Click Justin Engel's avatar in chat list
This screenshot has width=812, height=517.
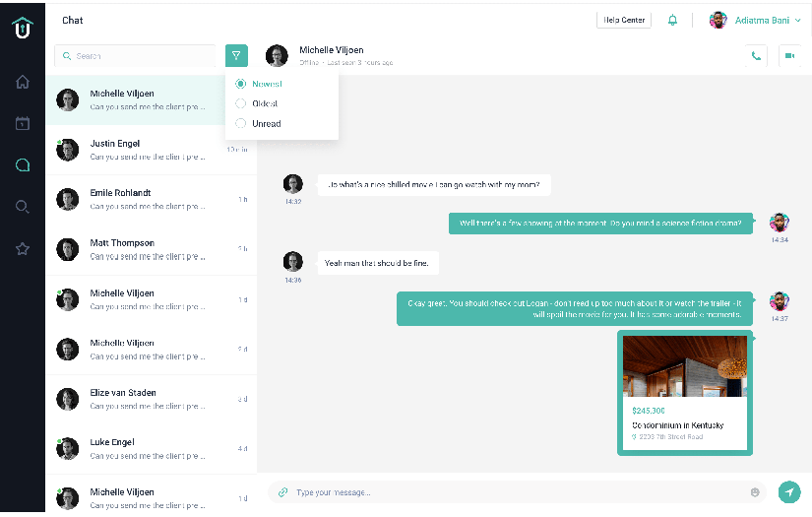(67, 150)
